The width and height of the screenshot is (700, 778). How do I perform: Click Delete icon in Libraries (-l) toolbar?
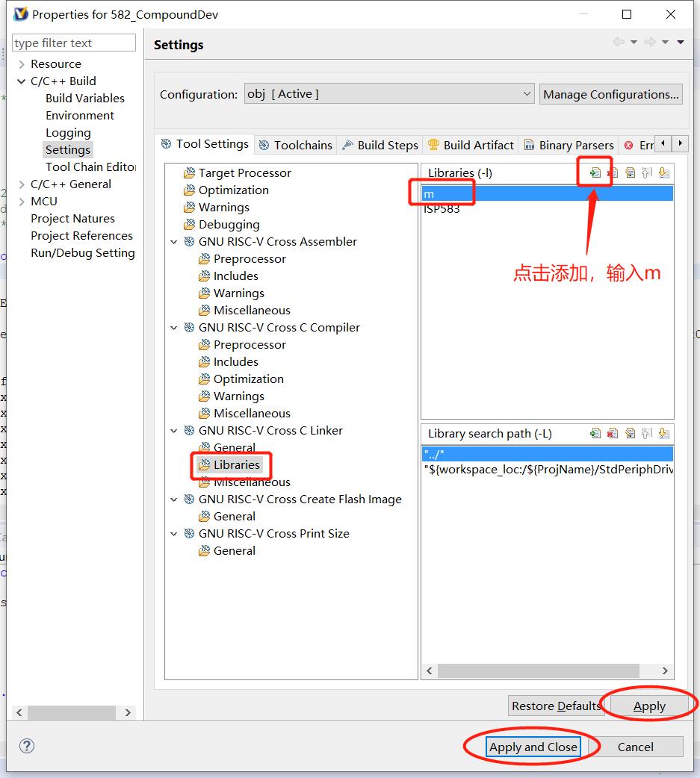click(x=613, y=172)
